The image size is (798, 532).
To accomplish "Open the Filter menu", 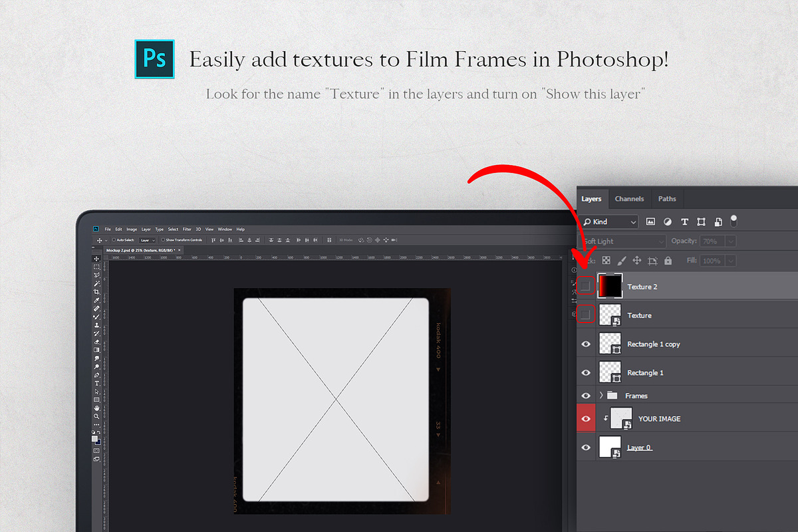I will click(x=187, y=229).
